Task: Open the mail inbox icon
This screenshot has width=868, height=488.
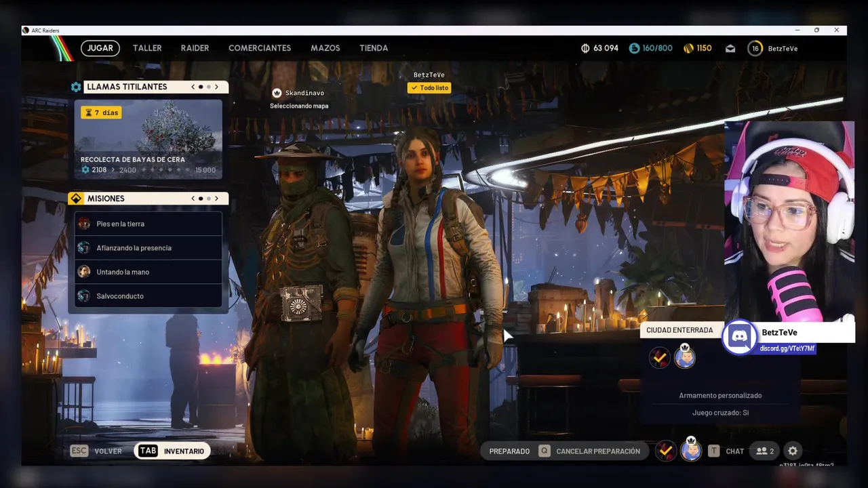Action: click(x=730, y=49)
